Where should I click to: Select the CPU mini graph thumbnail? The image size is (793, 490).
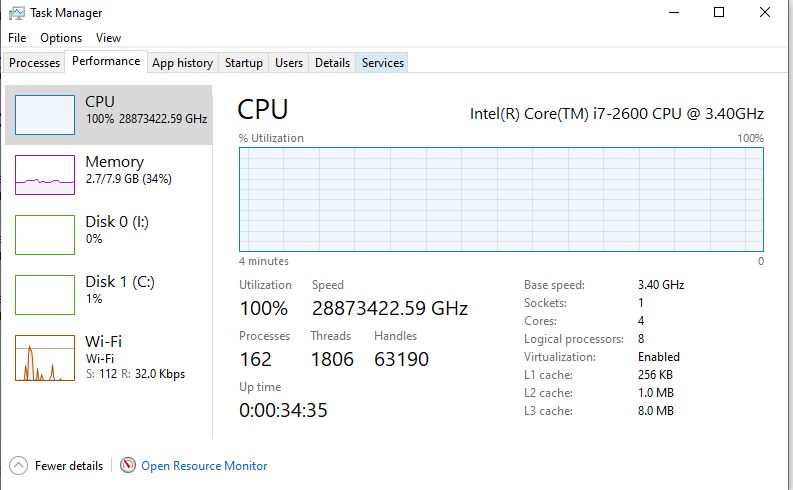click(45, 115)
